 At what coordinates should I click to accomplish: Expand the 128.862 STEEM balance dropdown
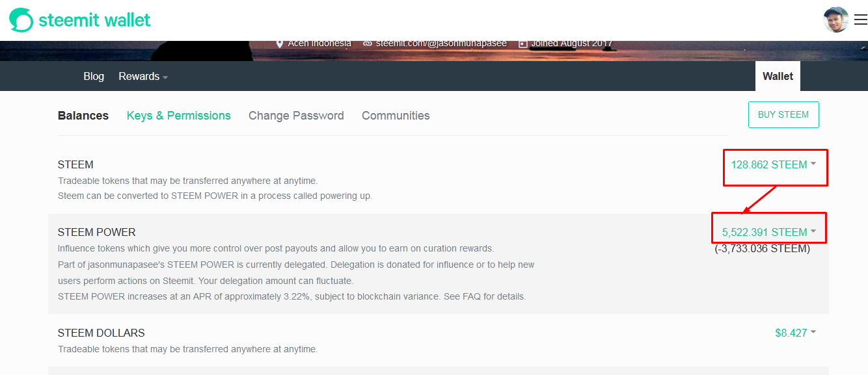[774, 164]
